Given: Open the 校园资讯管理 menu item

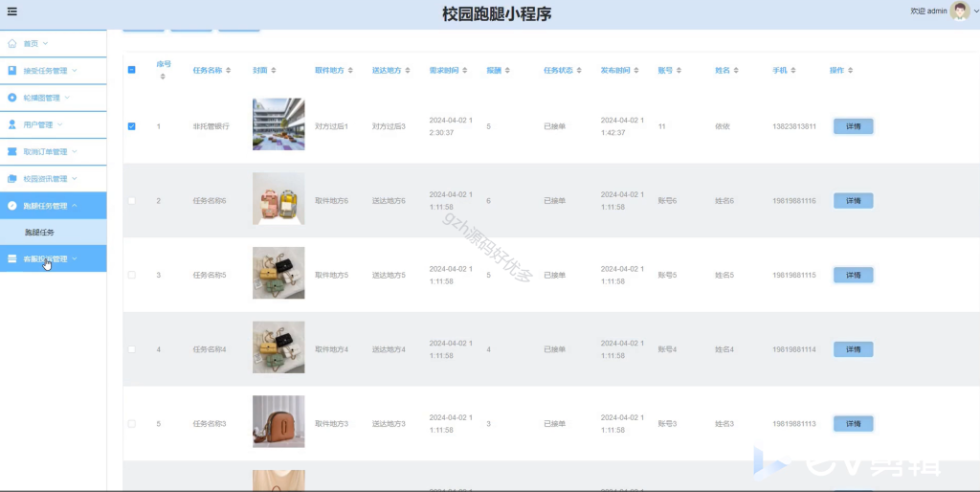Looking at the screenshot, I should coord(54,179).
